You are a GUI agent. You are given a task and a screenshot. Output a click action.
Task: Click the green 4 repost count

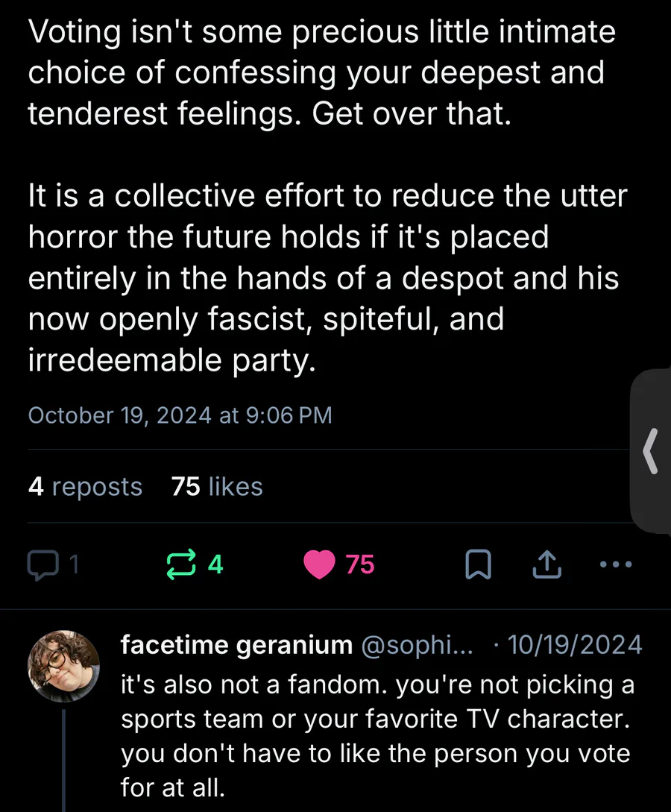pyautogui.click(x=215, y=565)
